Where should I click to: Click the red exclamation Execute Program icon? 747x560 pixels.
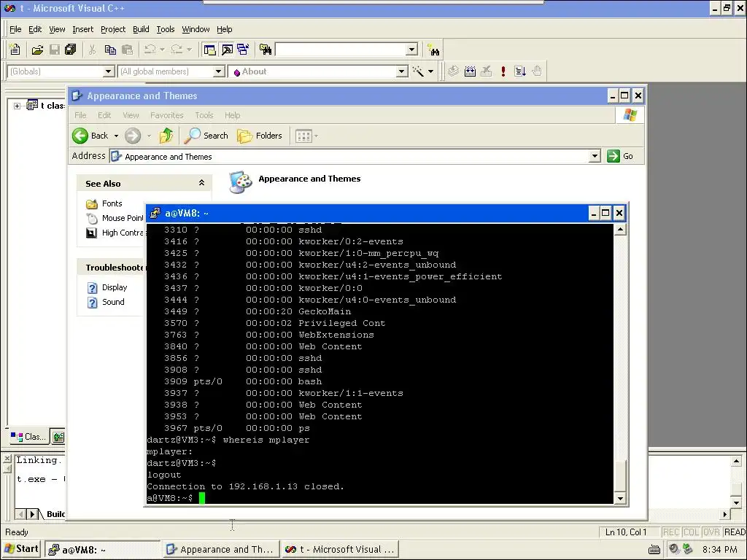pos(503,71)
